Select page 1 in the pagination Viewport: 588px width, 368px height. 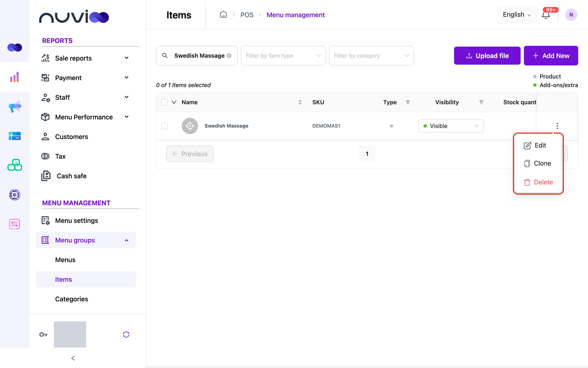point(367,154)
